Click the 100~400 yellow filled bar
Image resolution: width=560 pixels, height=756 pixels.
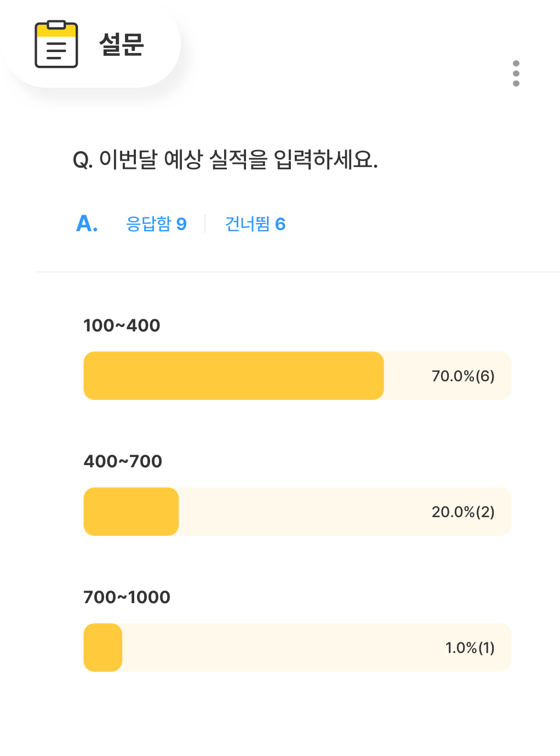(233, 376)
